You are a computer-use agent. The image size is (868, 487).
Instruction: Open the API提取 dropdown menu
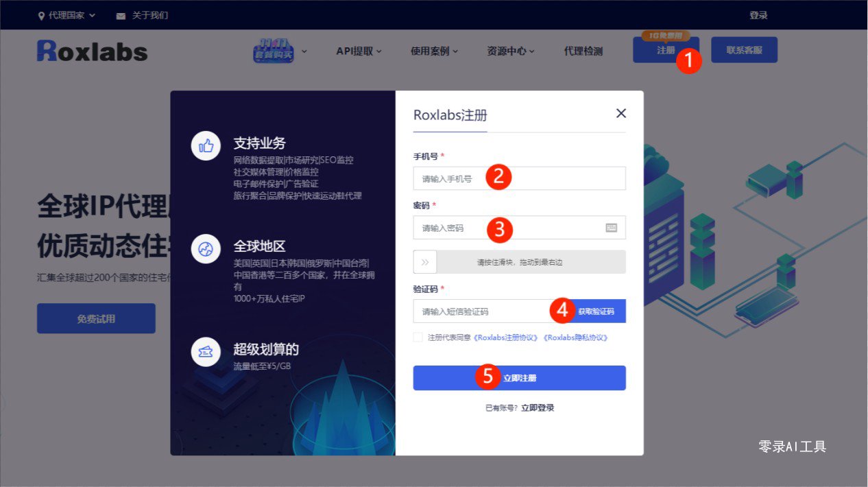point(357,51)
